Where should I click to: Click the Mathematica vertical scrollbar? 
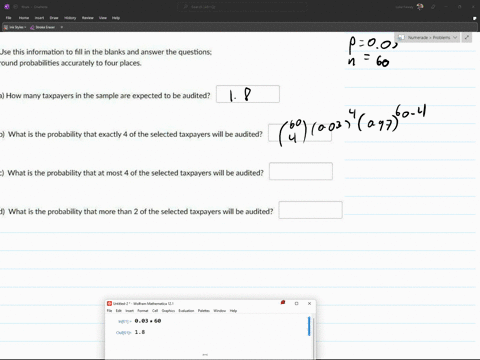click(x=314, y=337)
